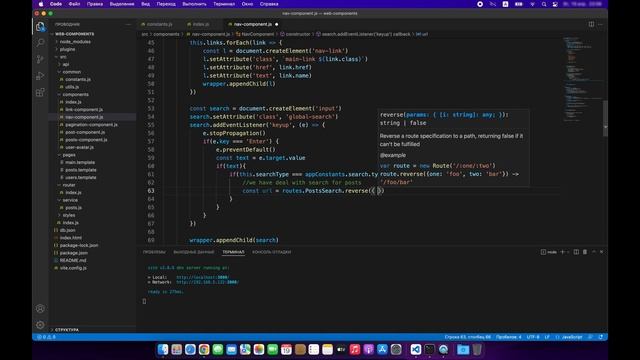Switch to the КОНСОЛЬ ОТЛАДКИ panel tab
Viewport: 640px width, 360px height.
pos(271,252)
